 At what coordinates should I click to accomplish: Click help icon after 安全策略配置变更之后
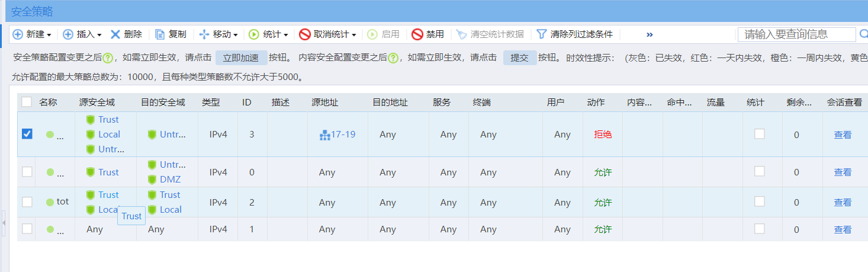coord(108,58)
